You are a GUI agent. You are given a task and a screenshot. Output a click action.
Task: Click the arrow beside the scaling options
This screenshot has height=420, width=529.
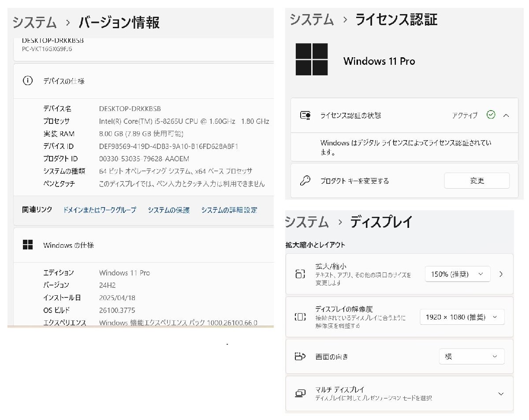[501, 274]
